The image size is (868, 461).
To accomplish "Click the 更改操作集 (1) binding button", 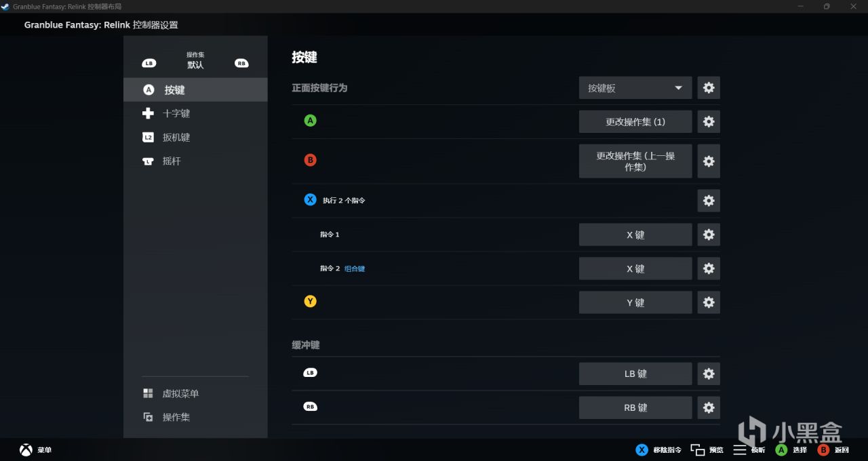I will pyautogui.click(x=635, y=121).
